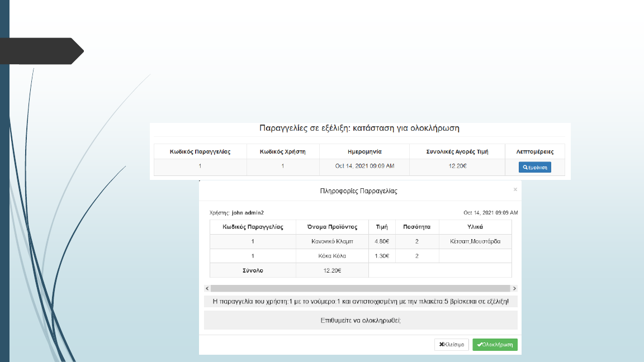Click the Κέτσαπ,Μουστάρδα ingredients cell
This screenshot has width=644, height=362.
tap(475, 241)
